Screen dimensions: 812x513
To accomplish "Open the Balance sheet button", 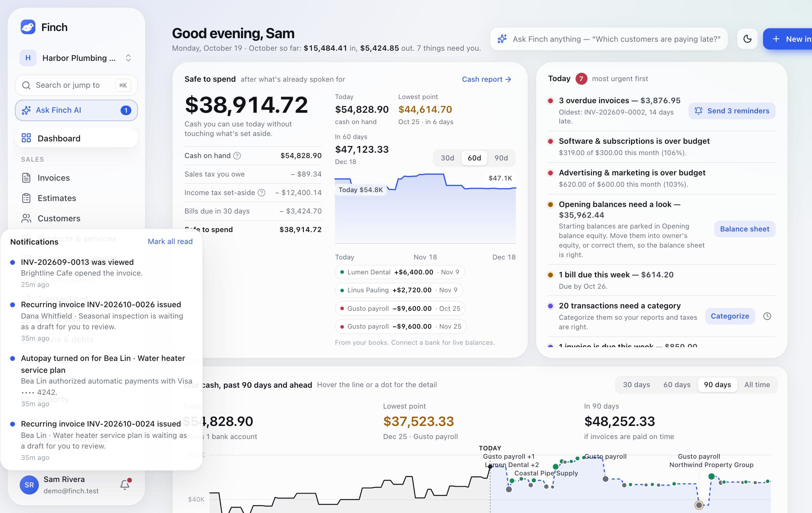I will (745, 229).
